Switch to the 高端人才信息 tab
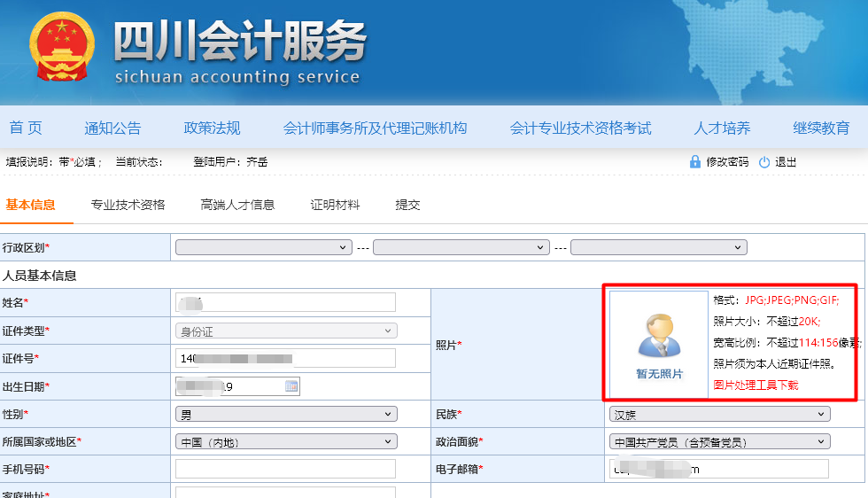 [x=237, y=205]
